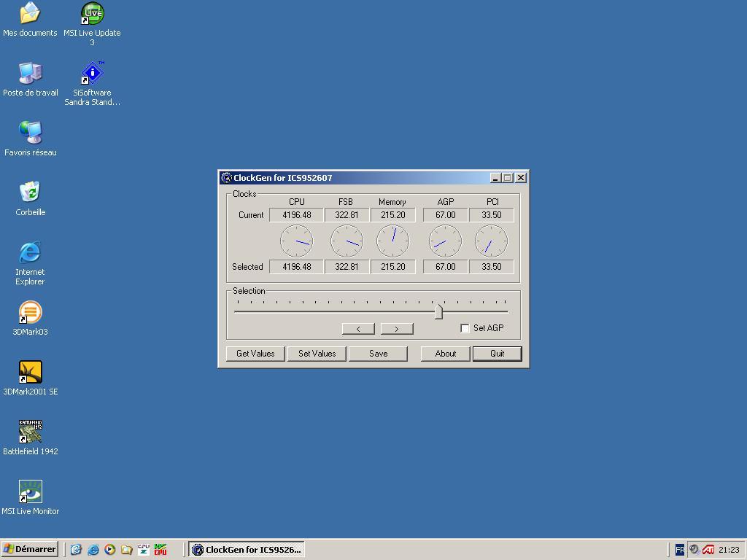Open the volume speaker icon in system tray

pos(694,550)
